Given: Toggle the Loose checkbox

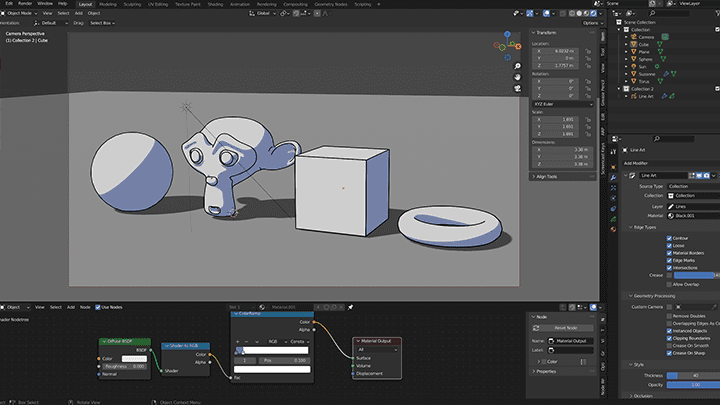Looking at the screenshot, I should (669, 246).
